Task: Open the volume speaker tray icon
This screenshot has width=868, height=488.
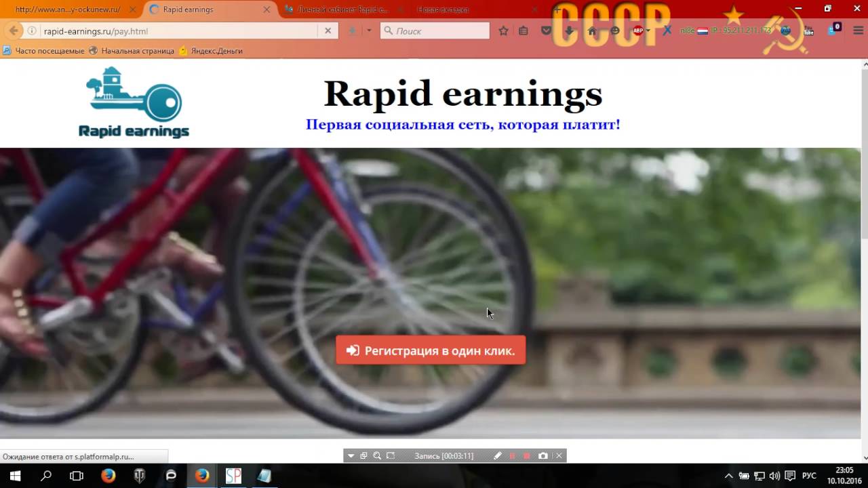Action: [774, 476]
